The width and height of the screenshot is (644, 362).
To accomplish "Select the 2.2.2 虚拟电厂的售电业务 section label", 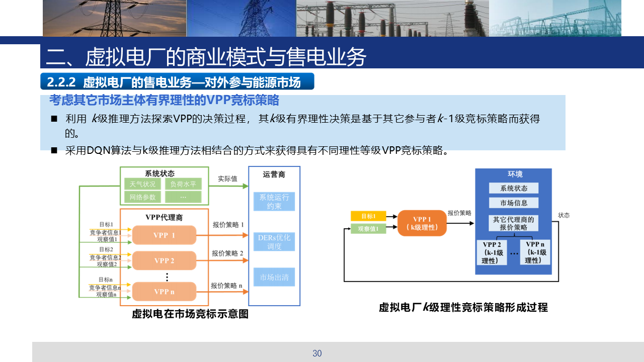I will tap(177, 81).
